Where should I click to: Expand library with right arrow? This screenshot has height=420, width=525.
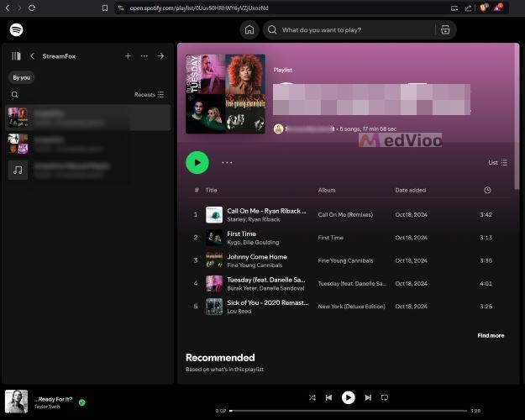(160, 56)
